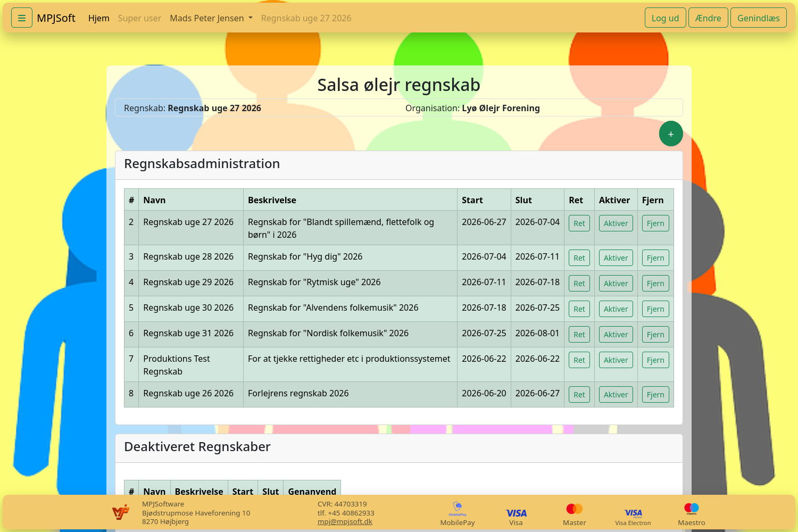This screenshot has width=798, height=532.
Task: Click the MPJSoftware logo in footer
Action: [x=121, y=512]
